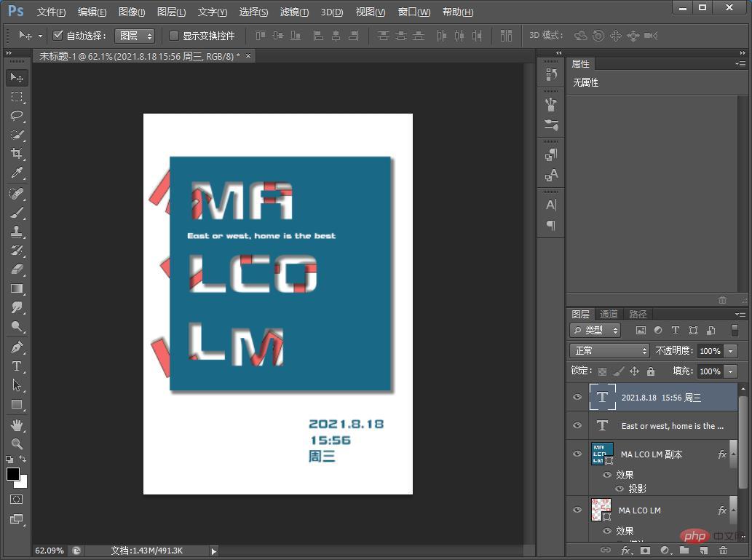Select the Rectangular Marquee tool

click(x=17, y=97)
